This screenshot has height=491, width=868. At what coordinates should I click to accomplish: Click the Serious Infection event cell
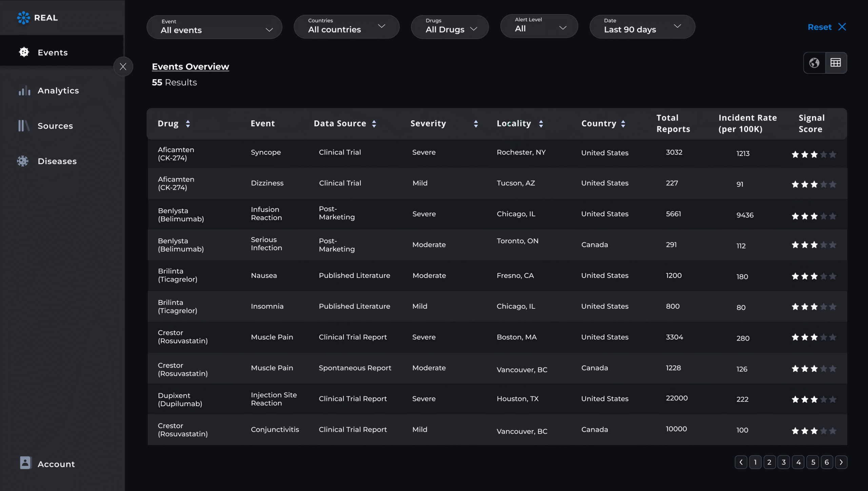tap(267, 244)
